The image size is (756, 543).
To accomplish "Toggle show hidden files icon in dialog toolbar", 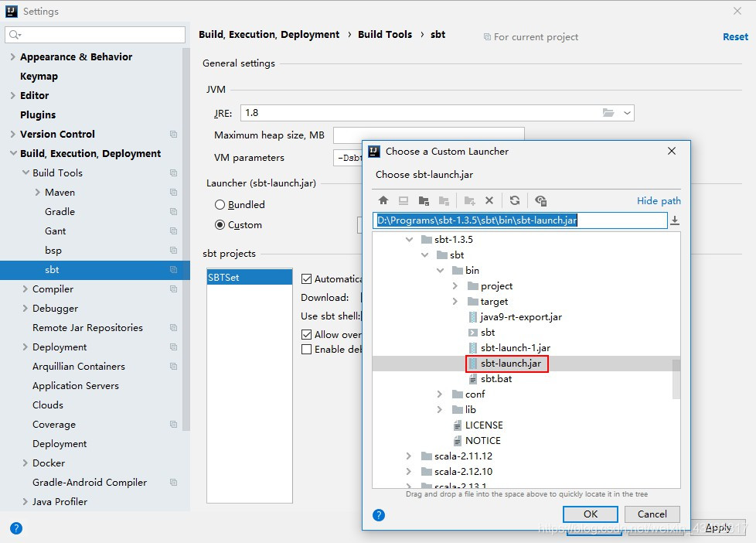I will tap(540, 200).
